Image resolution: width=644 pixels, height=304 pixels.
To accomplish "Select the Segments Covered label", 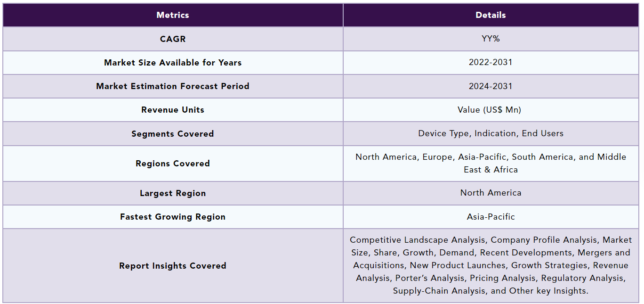I will (x=173, y=134).
